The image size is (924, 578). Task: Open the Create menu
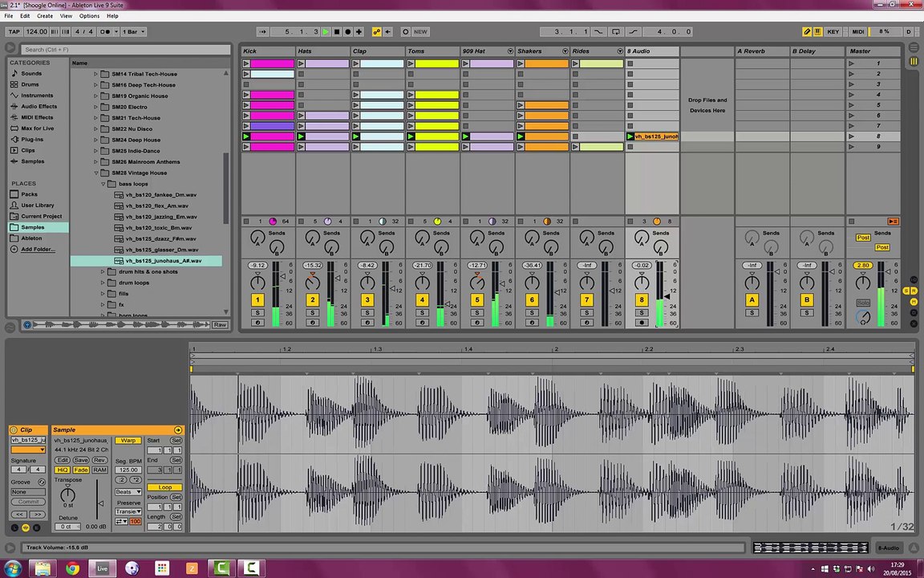pos(45,16)
